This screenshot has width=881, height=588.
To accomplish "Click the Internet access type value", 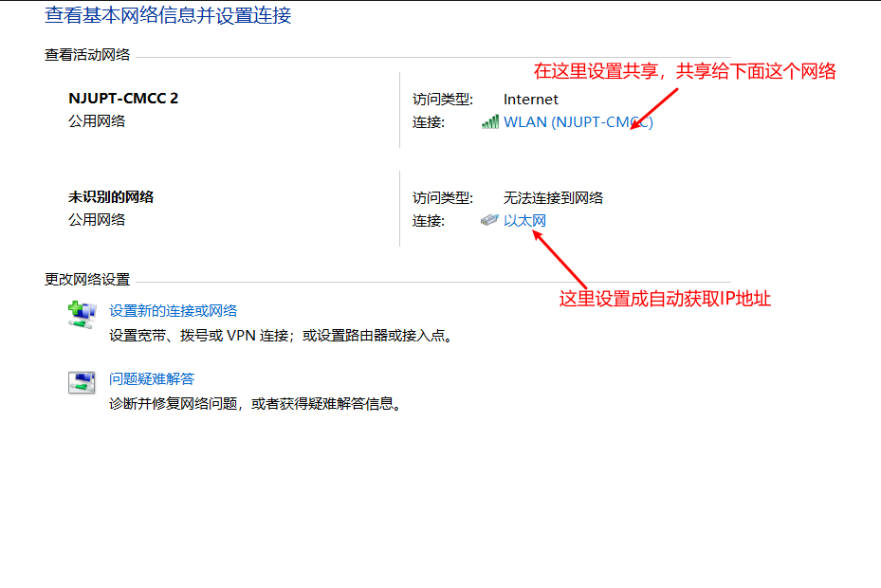I will click(530, 100).
